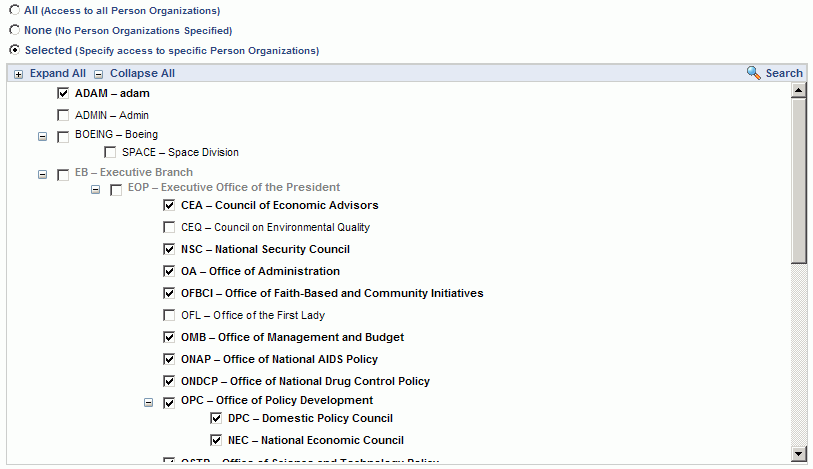Click the Expand All link
Viewport: 813px width, 469px height.
click(58, 73)
